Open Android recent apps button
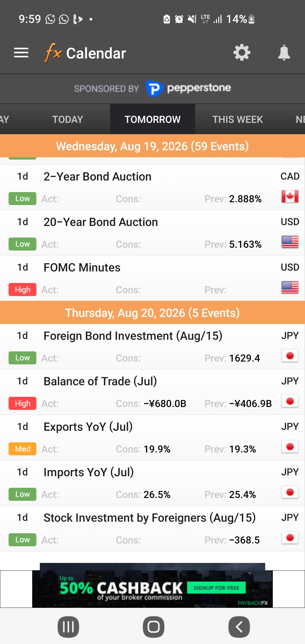Image resolution: width=305 pixels, height=644 pixels. (x=68, y=627)
